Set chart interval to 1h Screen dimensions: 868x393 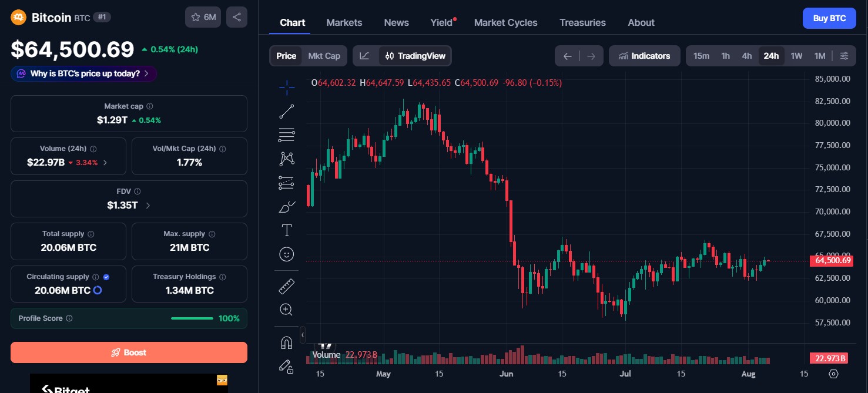(726, 56)
